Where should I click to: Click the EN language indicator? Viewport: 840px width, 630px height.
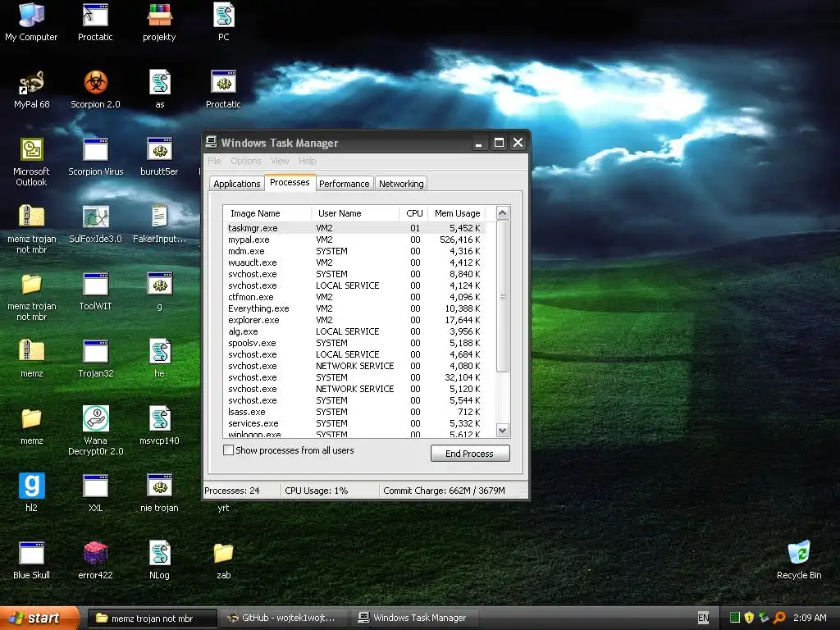point(703,618)
